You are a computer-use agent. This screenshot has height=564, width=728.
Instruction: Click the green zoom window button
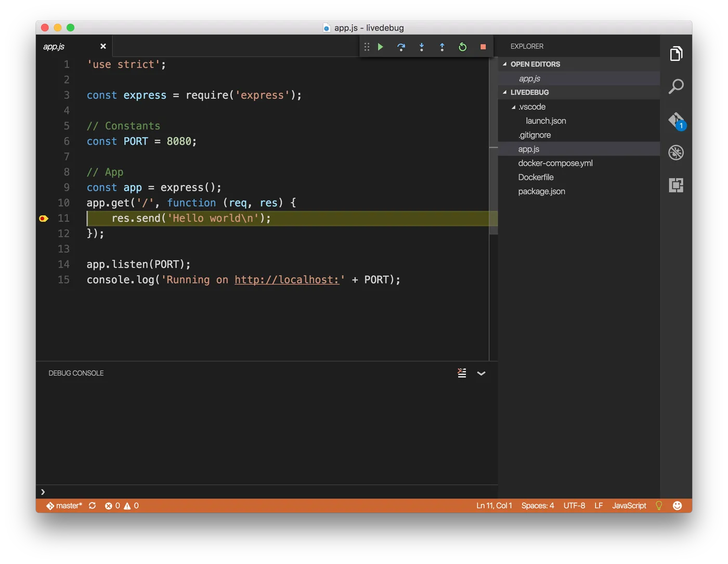click(x=71, y=28)
